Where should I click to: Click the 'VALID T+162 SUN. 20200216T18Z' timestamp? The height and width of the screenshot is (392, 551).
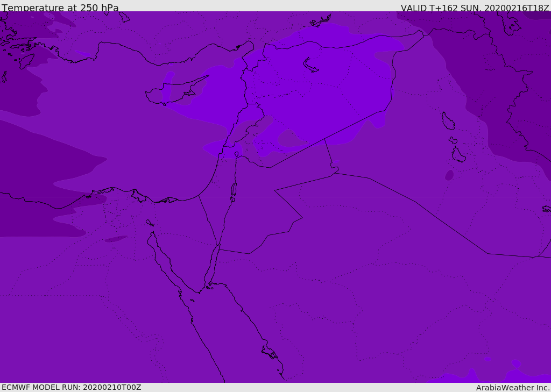[475, 8]
